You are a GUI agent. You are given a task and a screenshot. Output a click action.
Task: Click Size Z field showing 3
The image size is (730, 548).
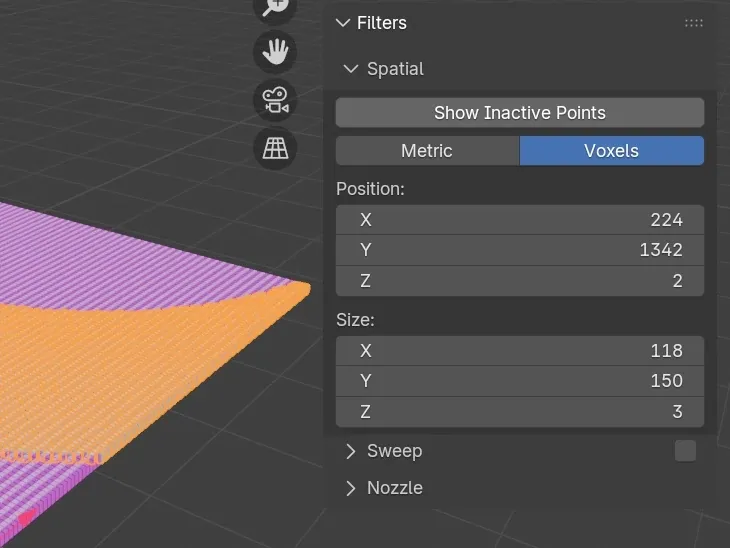[520, 412]
